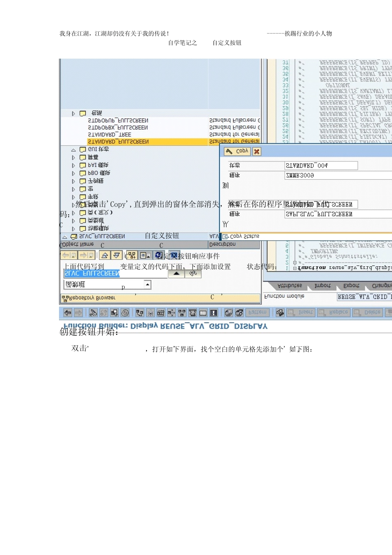Open the asterisk favorites dropdown in the browser toolbar
This screenshot has height=555, width=392.
[145, 255]
